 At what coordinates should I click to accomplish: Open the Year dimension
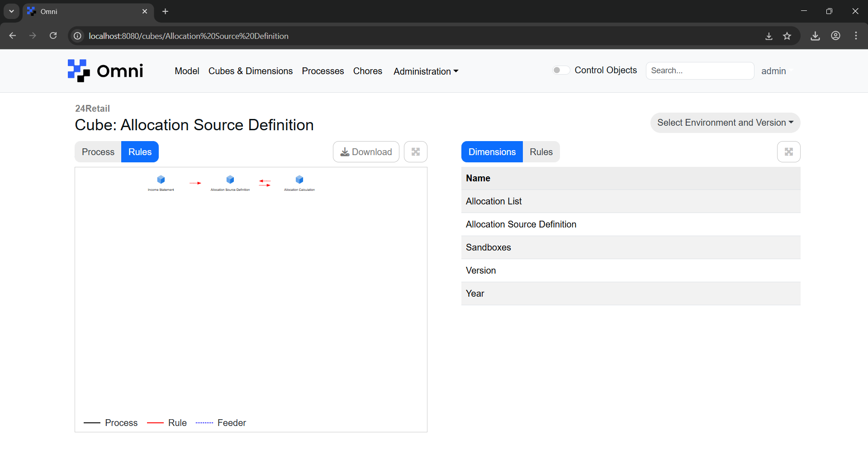[x=631, y=293]
